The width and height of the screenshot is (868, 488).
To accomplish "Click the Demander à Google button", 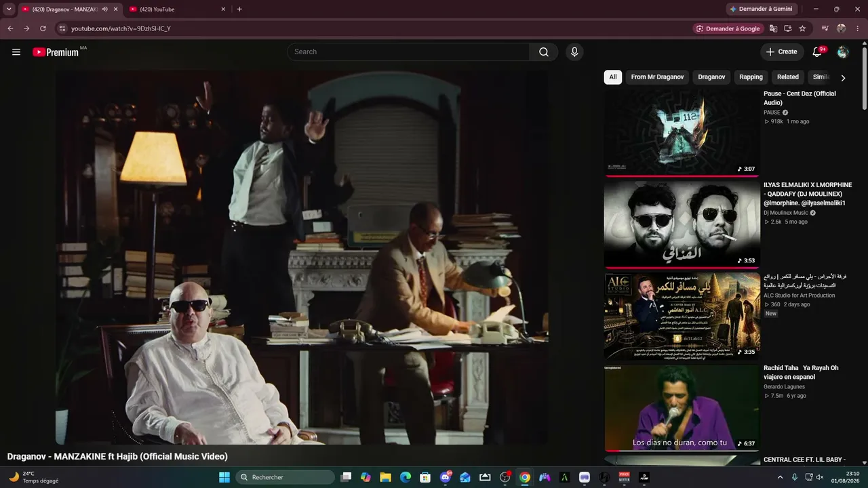I will (727, 28).
